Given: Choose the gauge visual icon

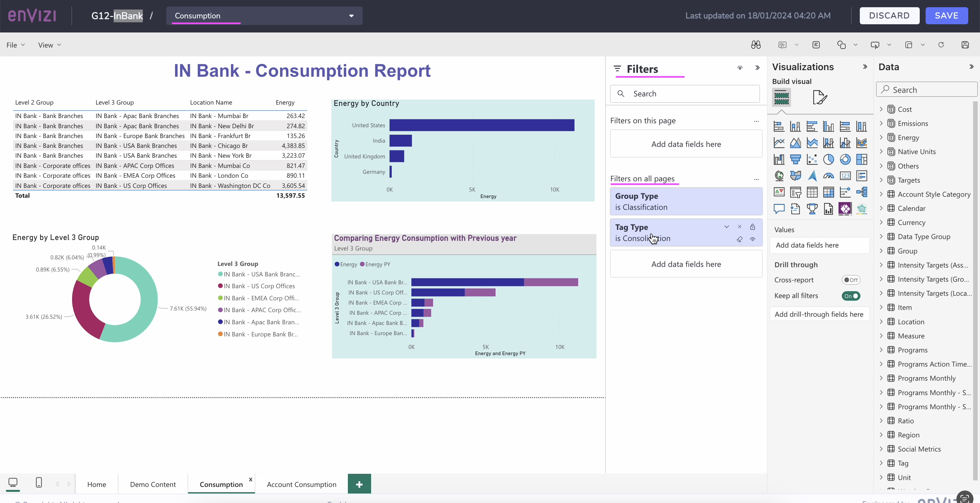Looking at the screenshot, I should (x=828, y=176).
